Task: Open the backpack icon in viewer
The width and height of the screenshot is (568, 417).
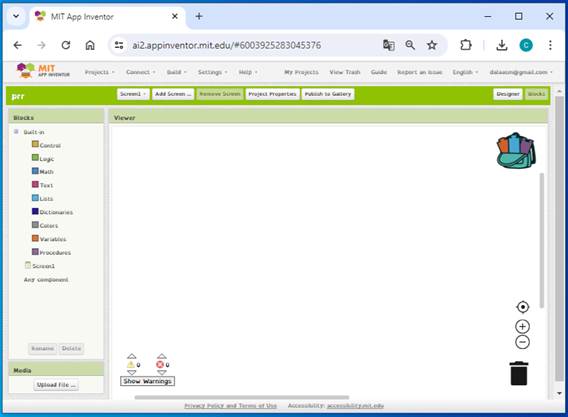Action: click(516, 151)
